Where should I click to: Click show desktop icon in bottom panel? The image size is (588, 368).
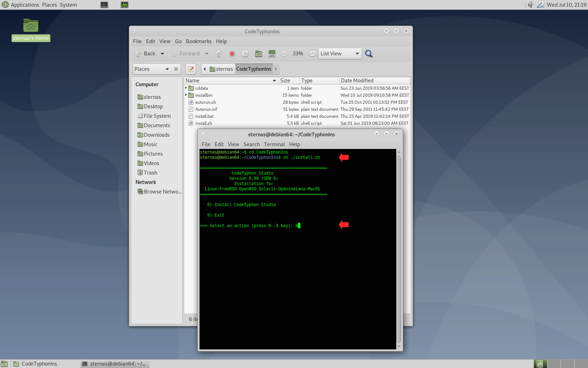[x=4, y=364]
